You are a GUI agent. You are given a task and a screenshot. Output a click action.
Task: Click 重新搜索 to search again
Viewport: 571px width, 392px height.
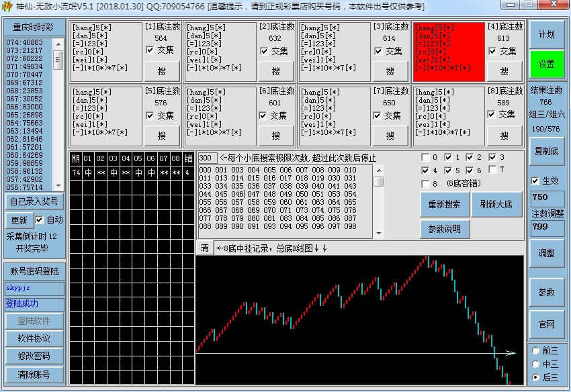(x=444, y=204)
